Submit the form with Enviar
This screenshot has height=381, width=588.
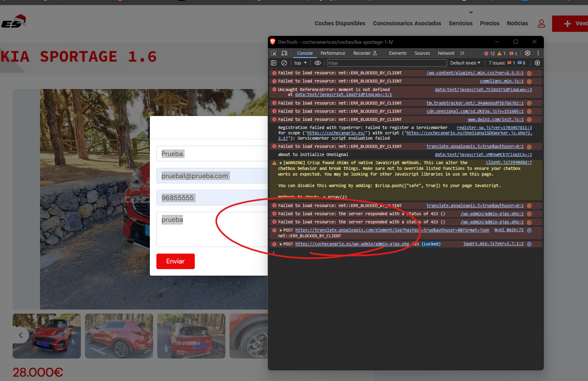point(176,261)
